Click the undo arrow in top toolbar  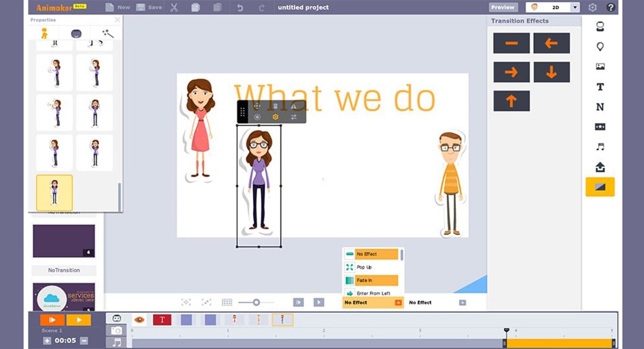[x=240, y=7]
